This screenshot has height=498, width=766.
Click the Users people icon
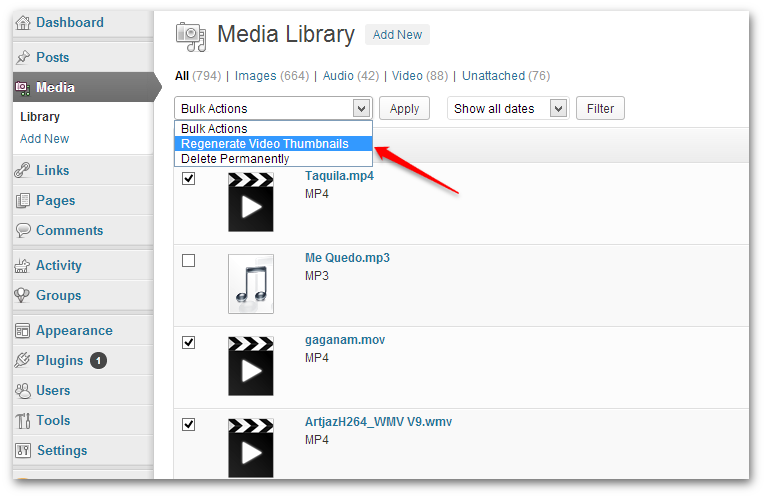click(x=23, y=390)
